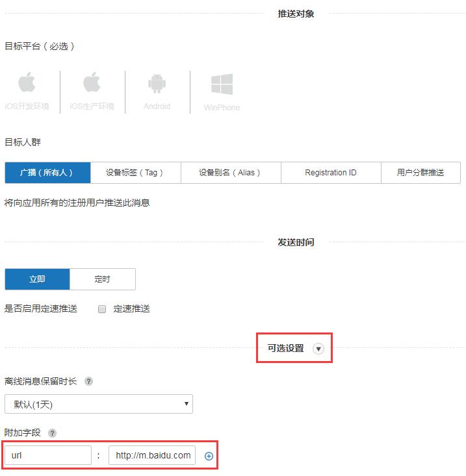Image resolution: width=466 pixels, height=476 pixels.
Task: Open the 用户分群推送 tab
Action: [x=421, y=173]
